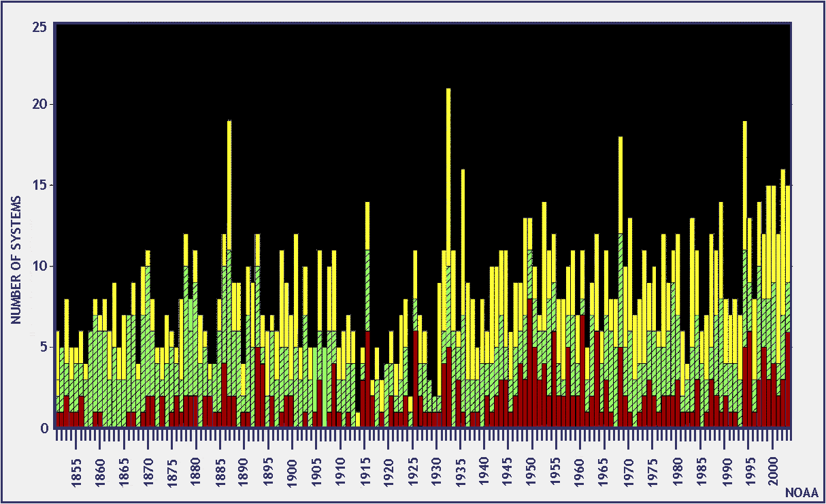Viewport: 826px width, 504px height.
Task: Click the 10 y-axis tick label
Action: tap(39, 266)
